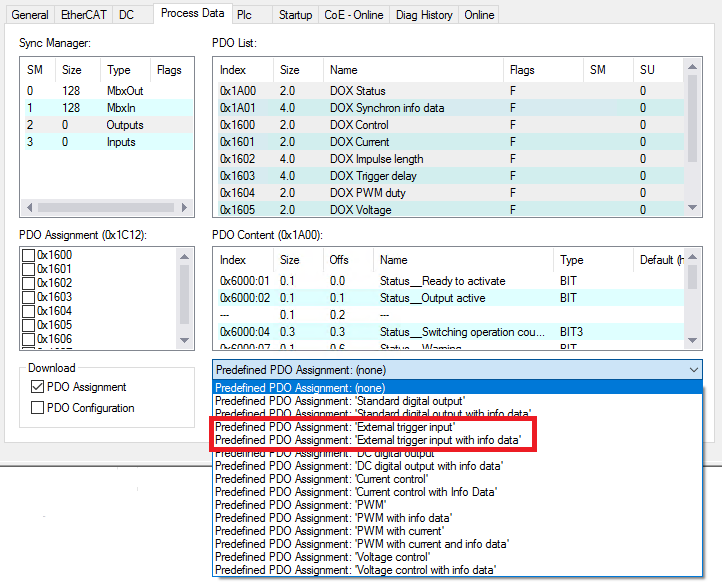722x583 pixels.
Task: Select PDO 0x1600 DOX Control row
Action: 449,125
